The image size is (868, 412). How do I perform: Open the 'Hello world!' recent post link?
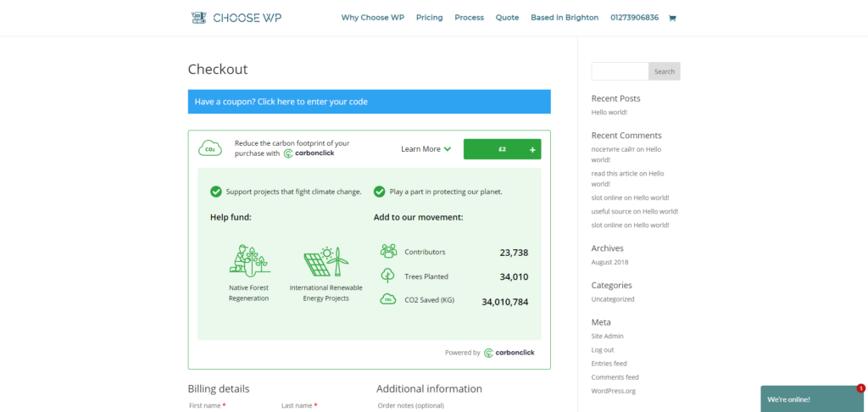(x=609, y=113)
